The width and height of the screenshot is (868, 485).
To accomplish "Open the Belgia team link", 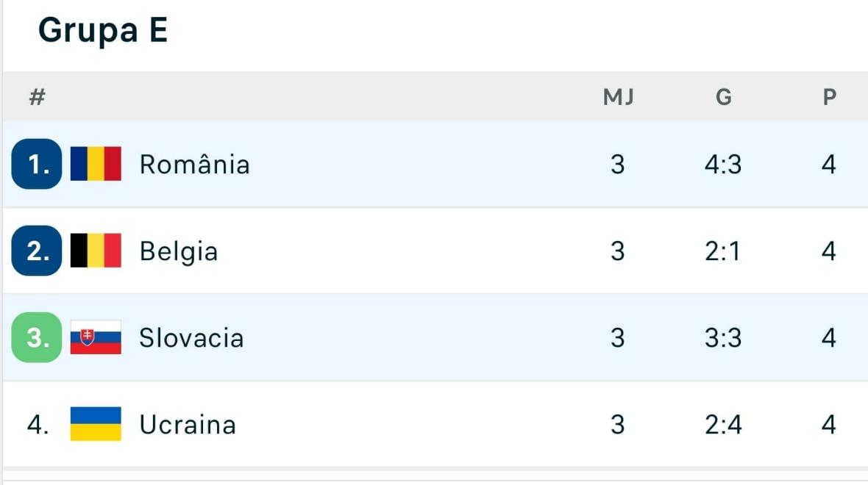I will [x=179, y=251].
